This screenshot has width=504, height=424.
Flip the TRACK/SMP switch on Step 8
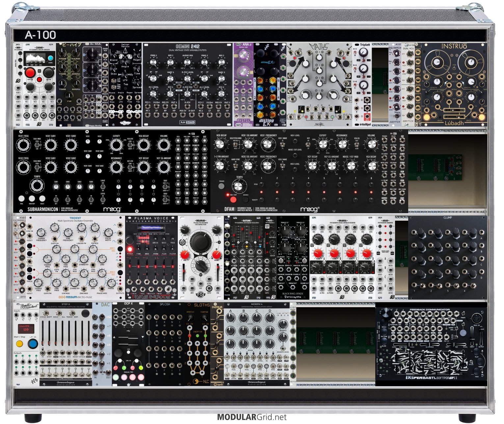(x=73, y=312)
